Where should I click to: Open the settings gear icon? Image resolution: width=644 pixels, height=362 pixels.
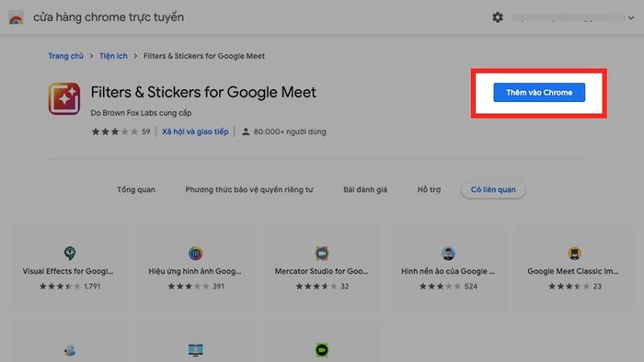click(x=498, y=17)
